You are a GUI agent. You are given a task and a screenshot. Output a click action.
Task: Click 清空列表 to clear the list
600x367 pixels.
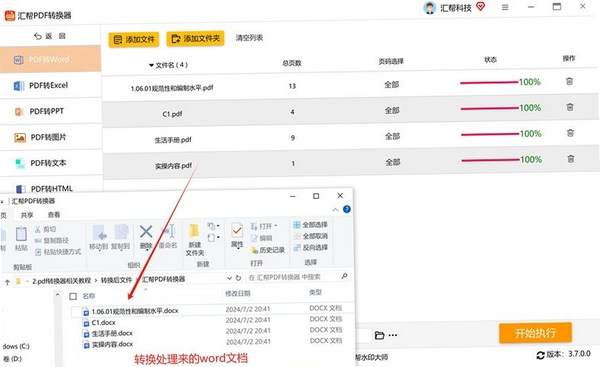249,38
